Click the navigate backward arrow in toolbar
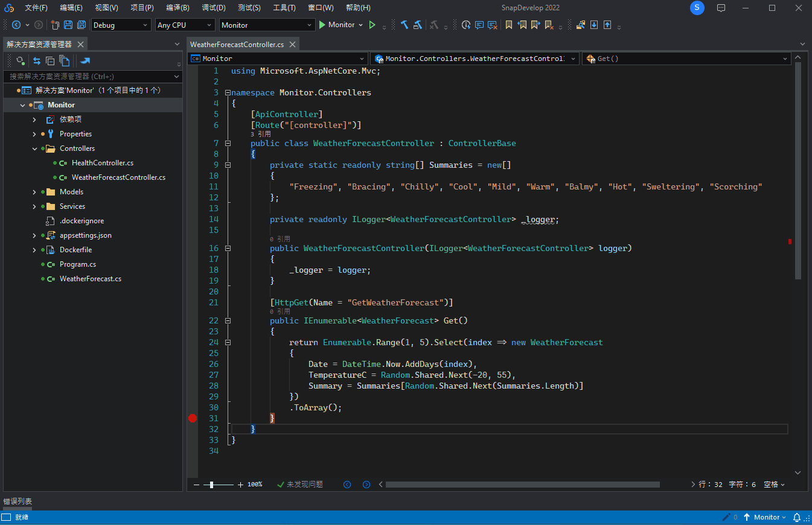The height and width of the screenshot is (525, 812). click(x=16, y=25)
